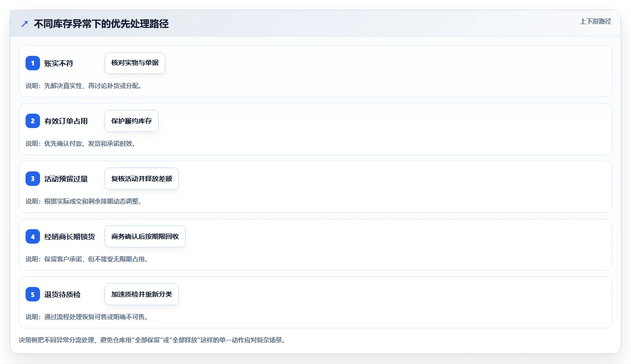Click the 核对实物与单据 button
The image size is (631, 364).
point(135,63)
